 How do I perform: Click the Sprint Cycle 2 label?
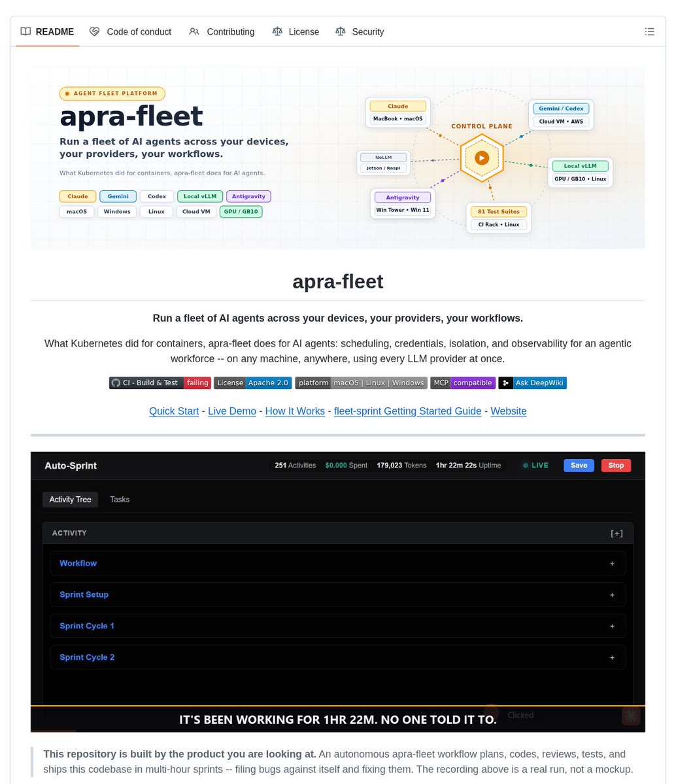point(87,658)
